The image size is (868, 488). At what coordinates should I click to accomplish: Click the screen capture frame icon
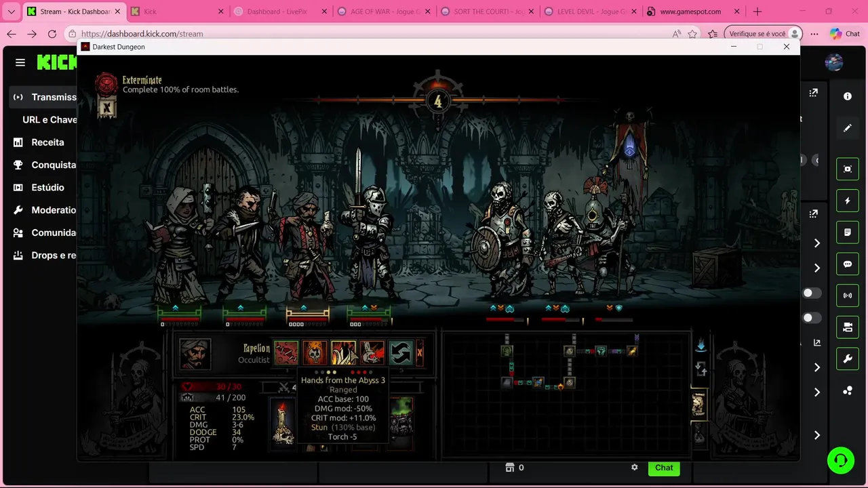[848, 169]
